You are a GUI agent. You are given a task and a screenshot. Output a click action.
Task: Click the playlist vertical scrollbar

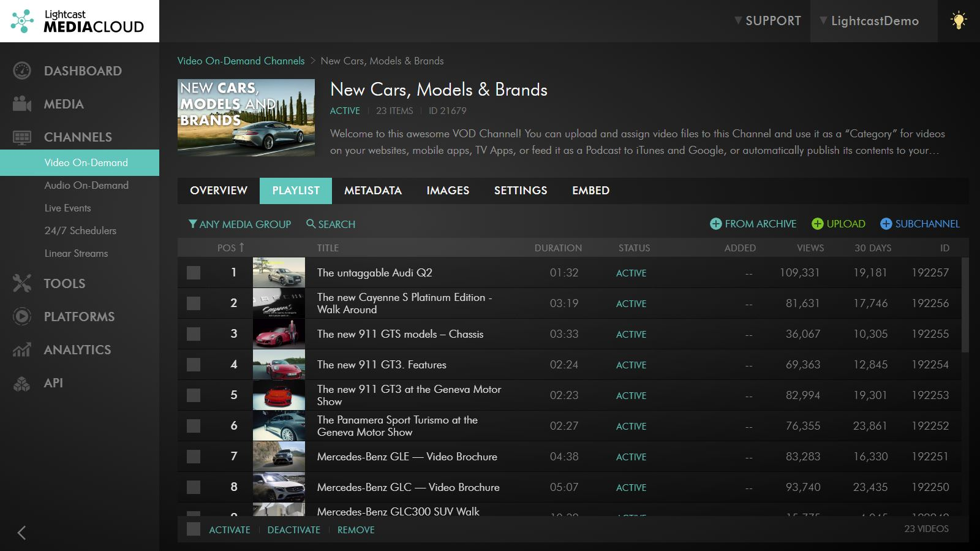(x=965, y=305)
